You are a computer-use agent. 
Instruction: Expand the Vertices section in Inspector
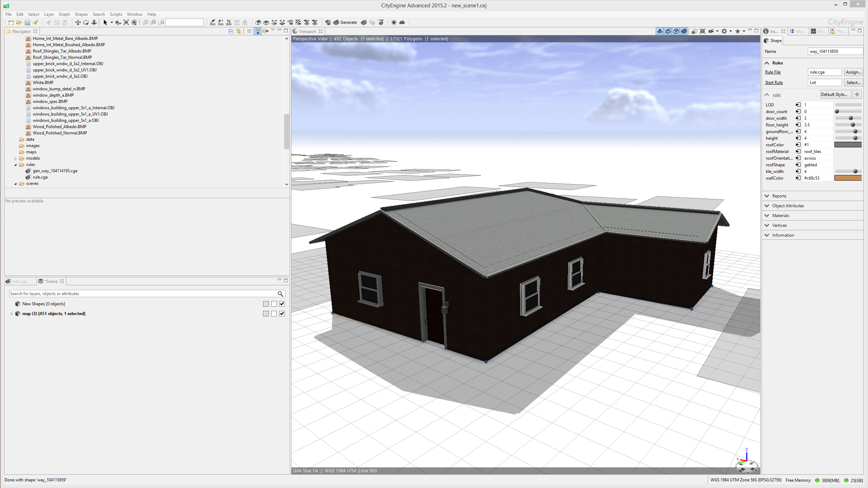click(767, 225)
